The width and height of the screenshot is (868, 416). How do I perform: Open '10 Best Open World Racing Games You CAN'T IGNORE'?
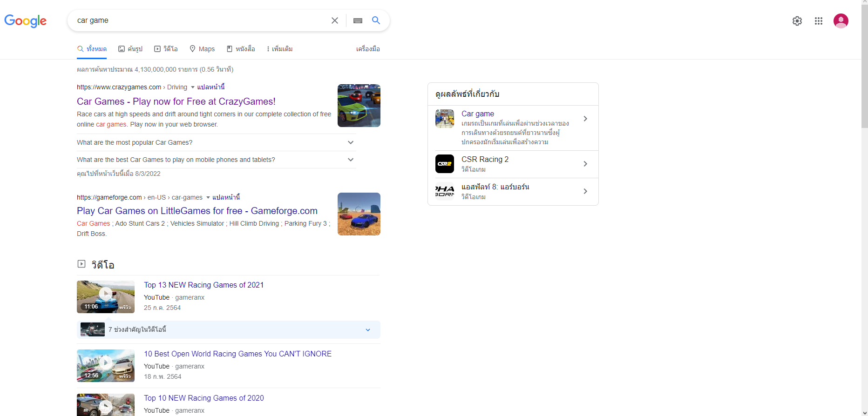(237, 354)
